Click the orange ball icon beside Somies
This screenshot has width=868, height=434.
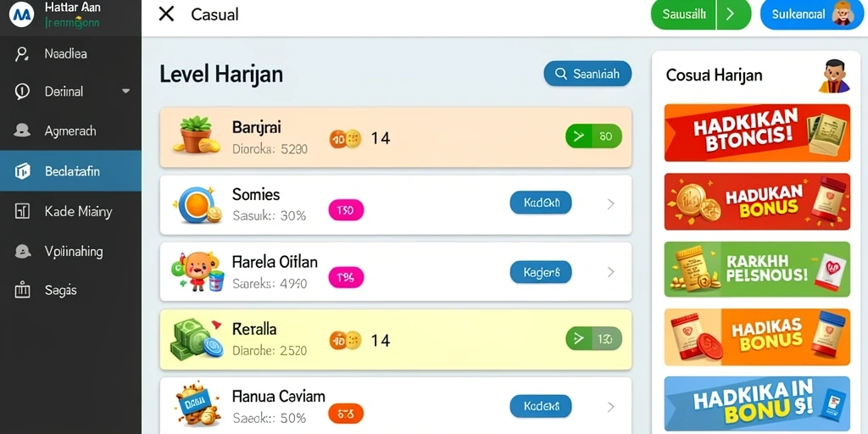tap(197, 205)
